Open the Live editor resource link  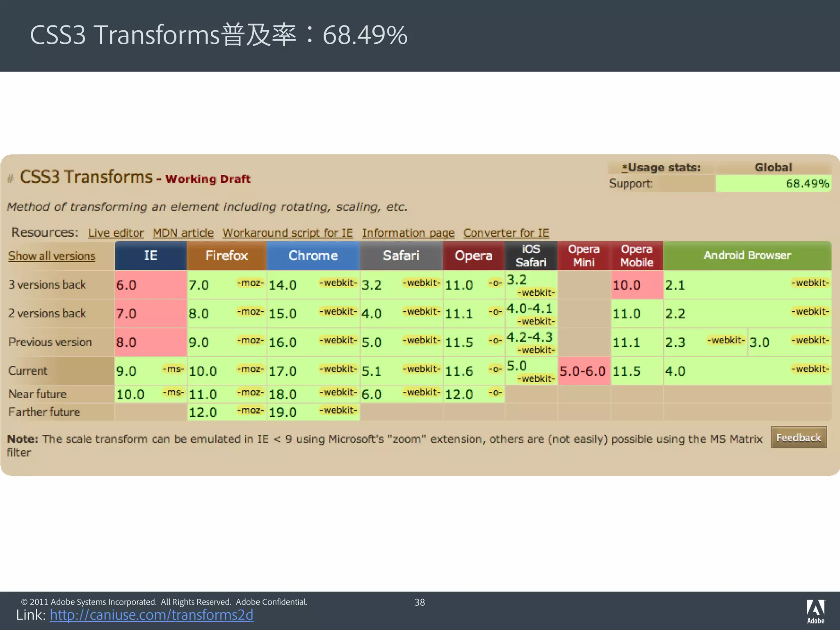[116, 233]
